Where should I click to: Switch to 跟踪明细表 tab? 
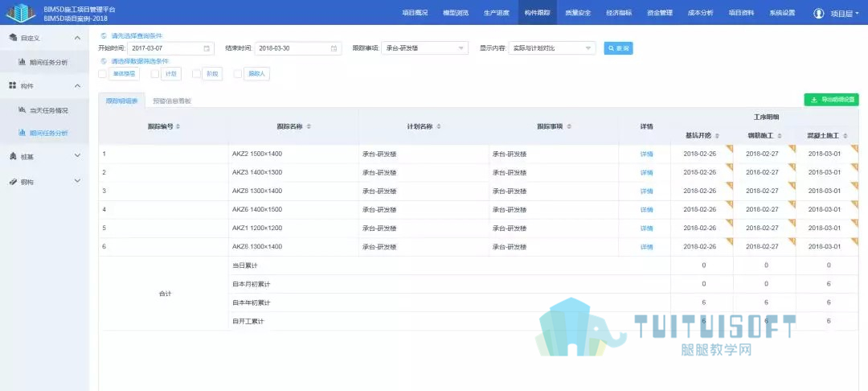coord(121,101)
